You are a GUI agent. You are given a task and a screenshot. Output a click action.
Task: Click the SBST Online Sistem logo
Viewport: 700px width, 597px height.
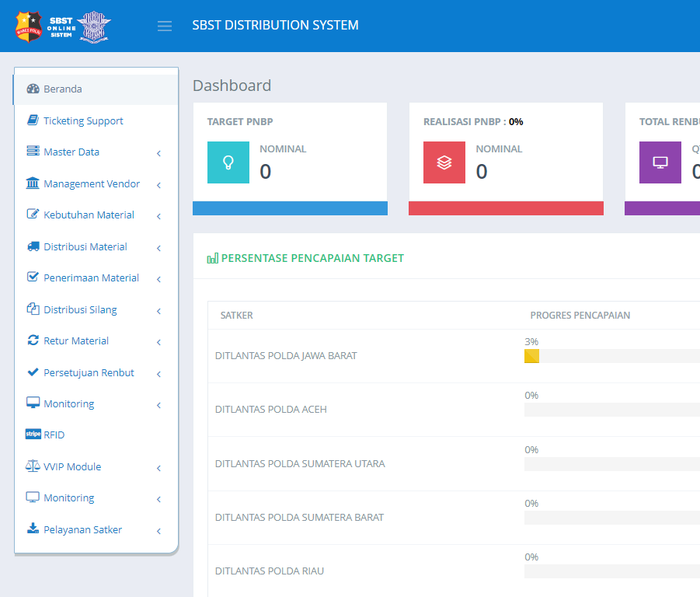click(x=61, y=27)
